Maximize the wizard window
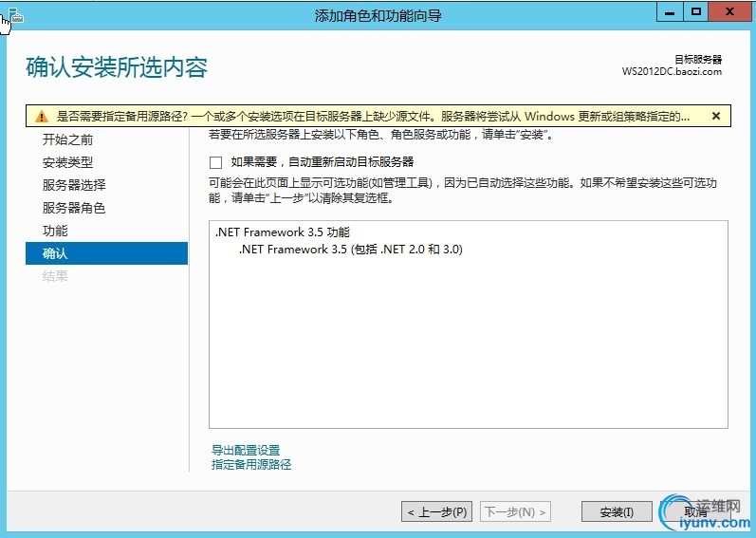This screenshot has width=756, height=538. (x=695, y=12)
